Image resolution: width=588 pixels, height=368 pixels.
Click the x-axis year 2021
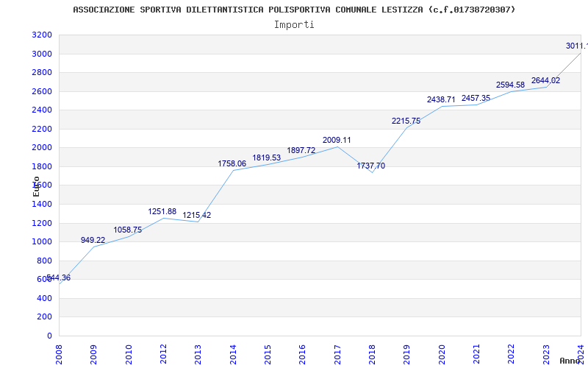click(476, 355)
